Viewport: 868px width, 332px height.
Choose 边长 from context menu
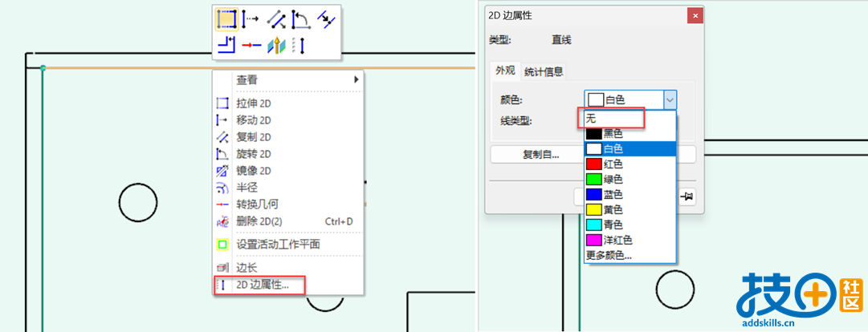click(x=287, y=268)
